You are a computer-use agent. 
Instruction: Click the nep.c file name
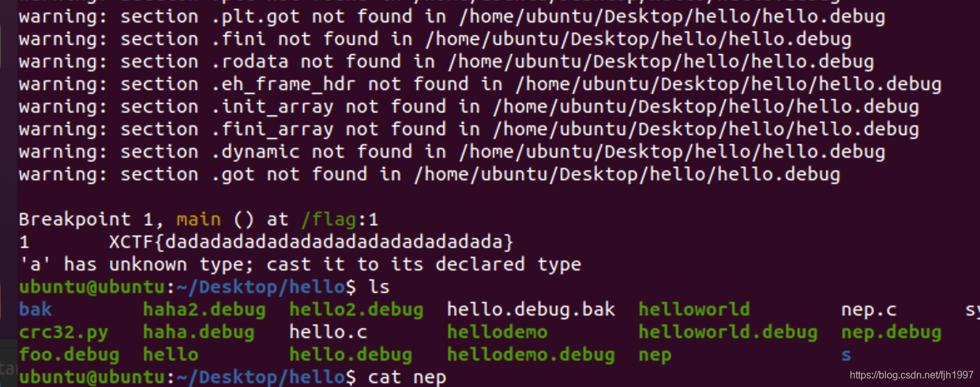pyautogui.click(x=869, y=309)
